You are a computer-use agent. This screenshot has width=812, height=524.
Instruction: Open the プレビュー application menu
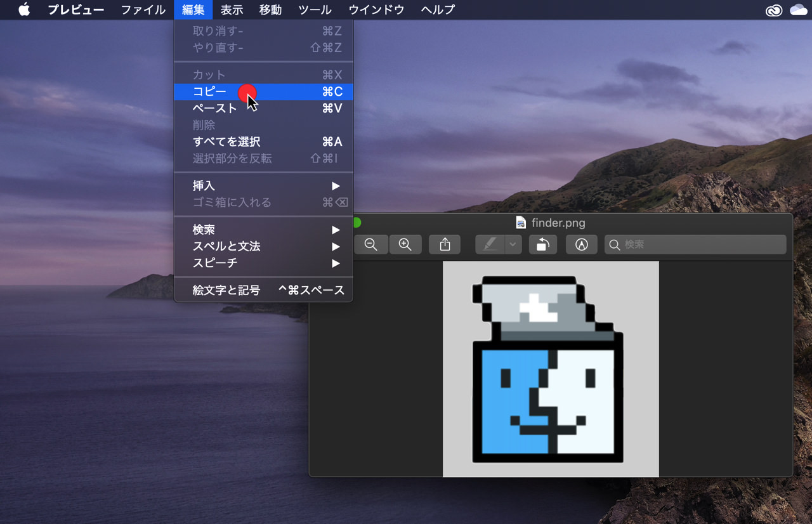[76, 10]
